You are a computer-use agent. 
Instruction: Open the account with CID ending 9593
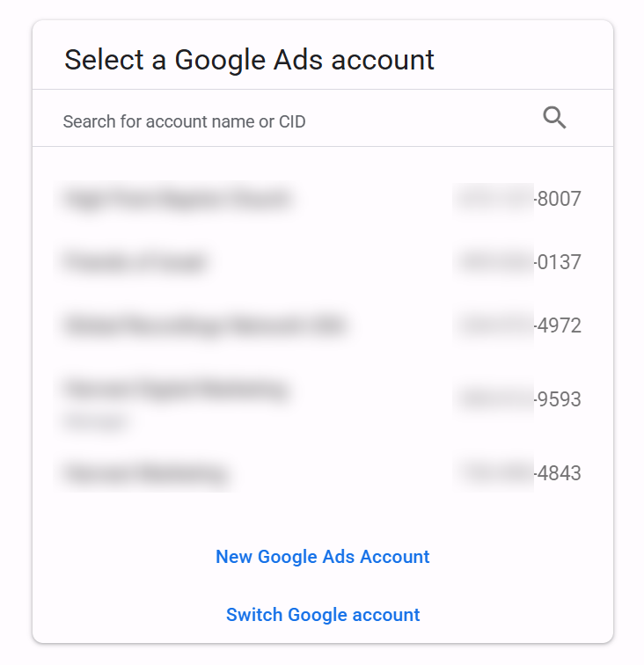pos(322,399)
